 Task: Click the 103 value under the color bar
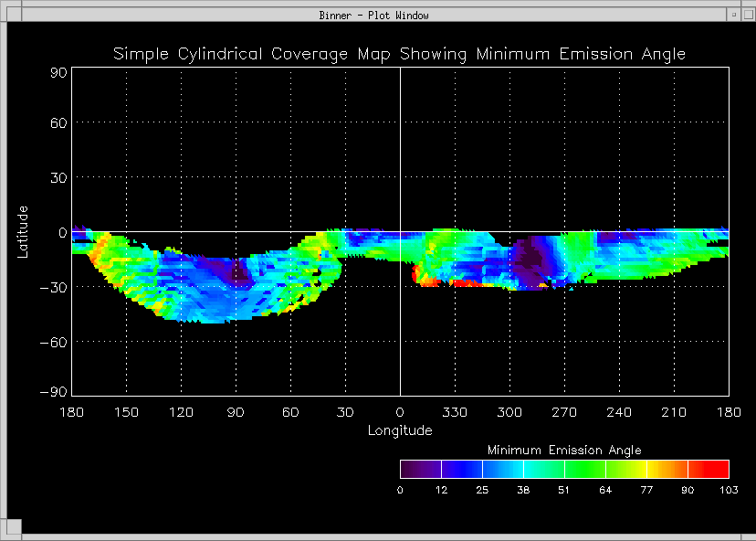pos(728,491)
